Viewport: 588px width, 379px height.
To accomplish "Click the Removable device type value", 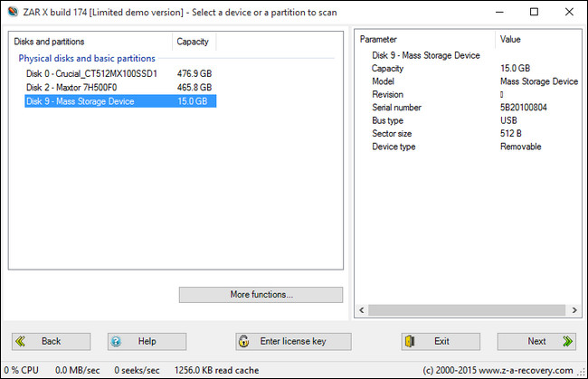I will point(520,147).
